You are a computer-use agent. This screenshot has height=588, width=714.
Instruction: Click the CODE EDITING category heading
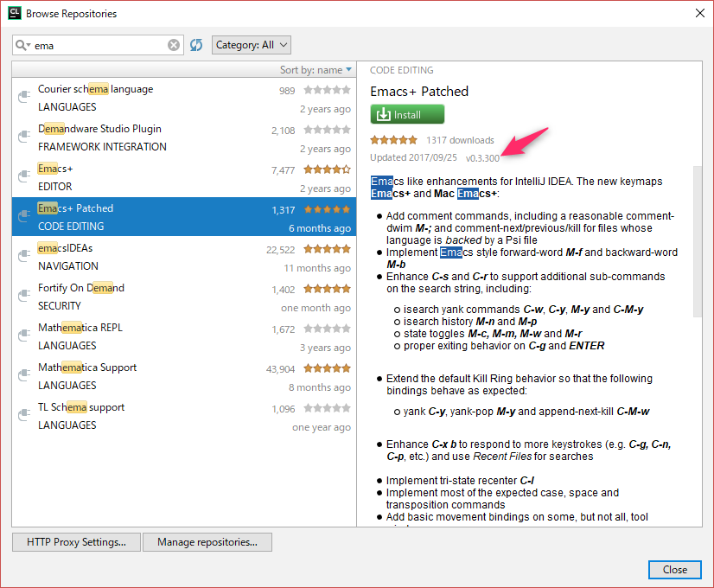402,70
